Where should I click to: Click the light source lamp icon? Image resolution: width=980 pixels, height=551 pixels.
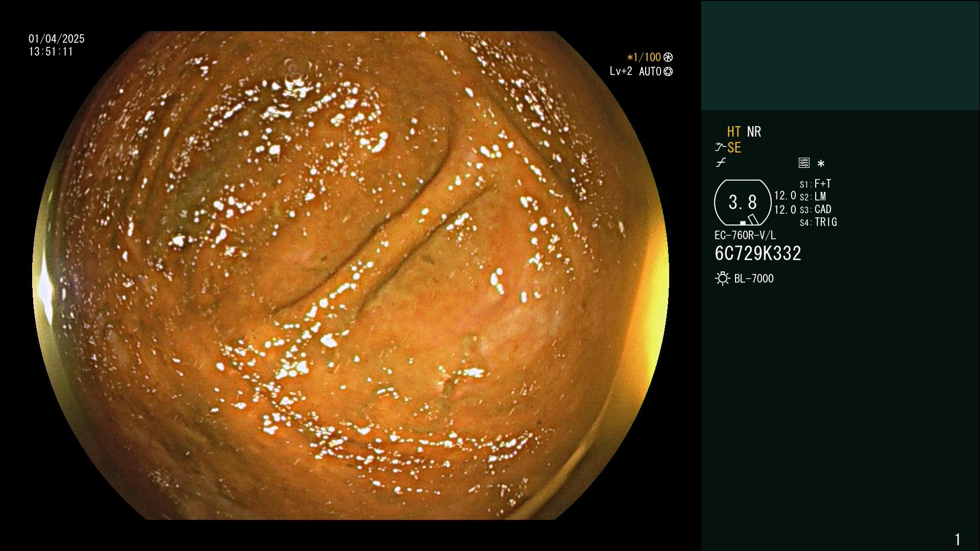point(722,279)
